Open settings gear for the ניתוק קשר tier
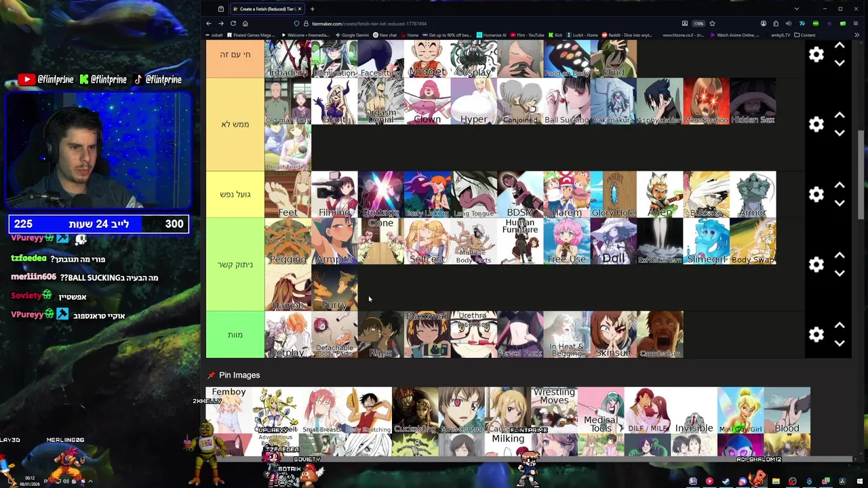868x488 pixels. point(816,264)
